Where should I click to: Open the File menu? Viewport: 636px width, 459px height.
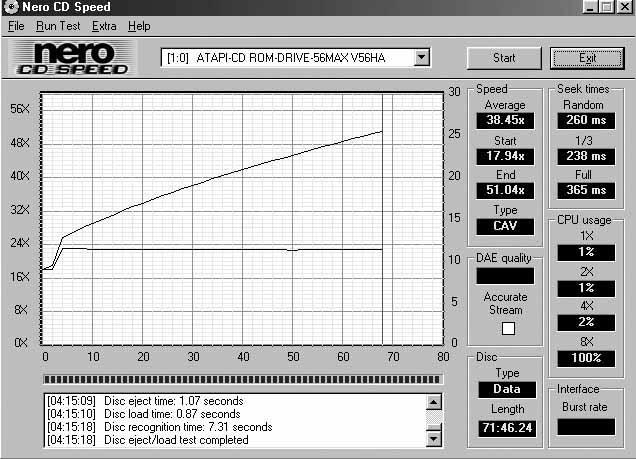tap(15, 26)
